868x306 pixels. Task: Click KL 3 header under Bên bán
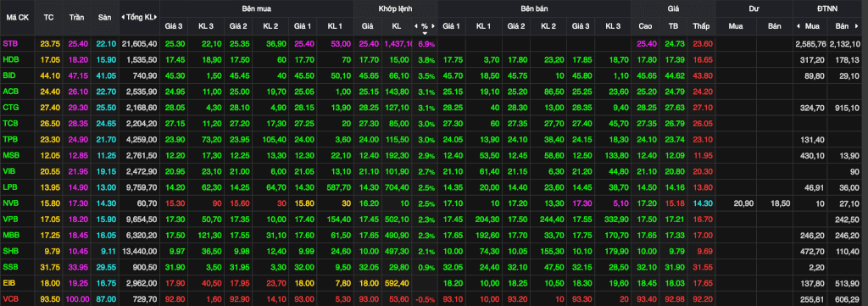pos(613,26)
